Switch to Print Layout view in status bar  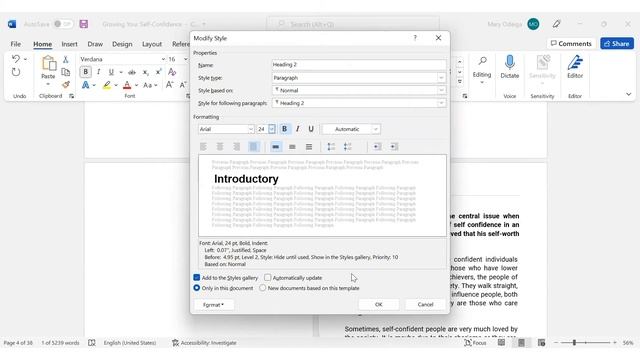(x=521, y=343)
